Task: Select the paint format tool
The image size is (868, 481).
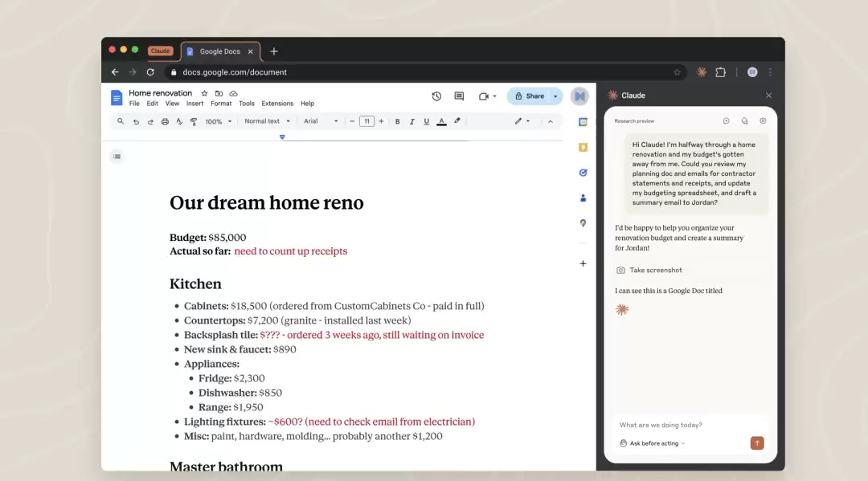Action: click(194, 122)
